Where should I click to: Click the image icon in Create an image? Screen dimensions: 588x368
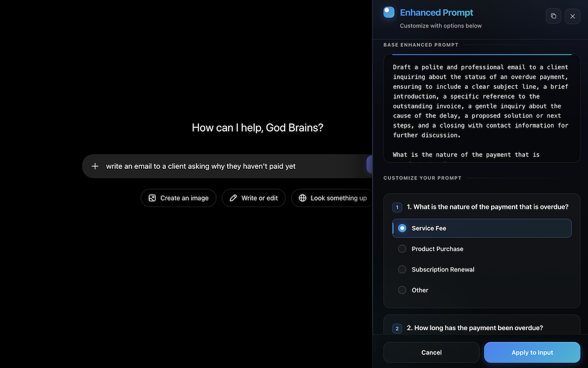tap(152, 198)
